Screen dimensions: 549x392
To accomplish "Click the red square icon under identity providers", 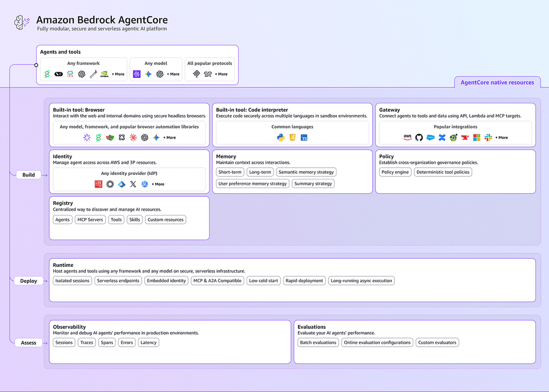I will tap(99, 184).
